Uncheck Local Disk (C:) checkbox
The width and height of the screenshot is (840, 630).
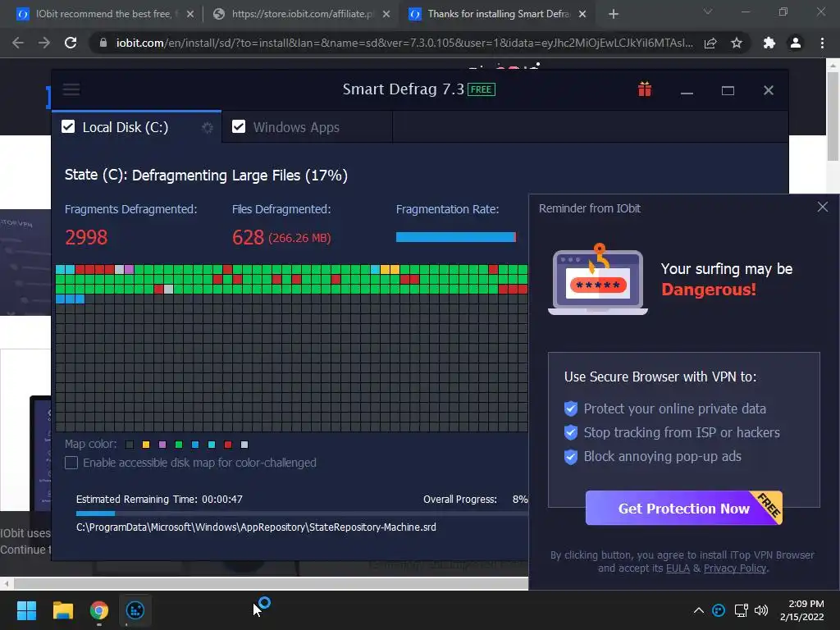pyautogui.click(x=68, y=126)
